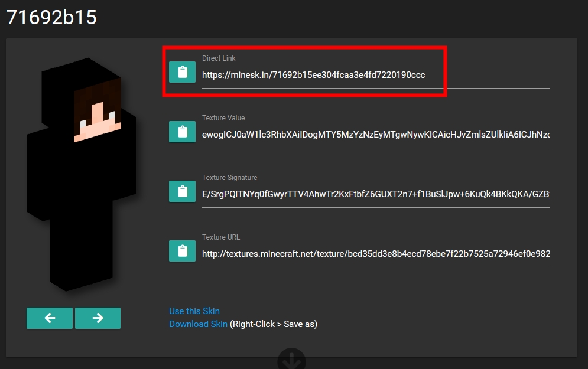Copy the Direct Link with clipboard icon
This screenshot has width=588, height=369.
pyautogui.click(x=182, y=72)
